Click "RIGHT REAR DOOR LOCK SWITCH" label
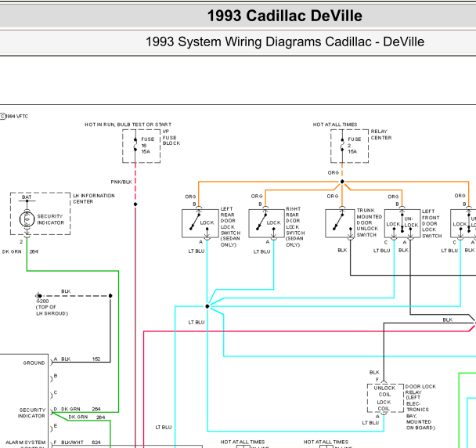 tap(295, 227)
